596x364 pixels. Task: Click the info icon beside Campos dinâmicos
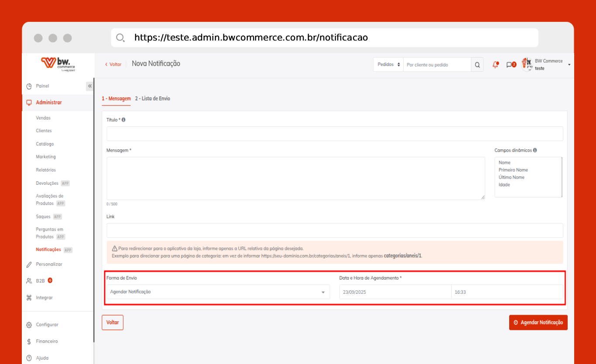click(x=535, y=150)
